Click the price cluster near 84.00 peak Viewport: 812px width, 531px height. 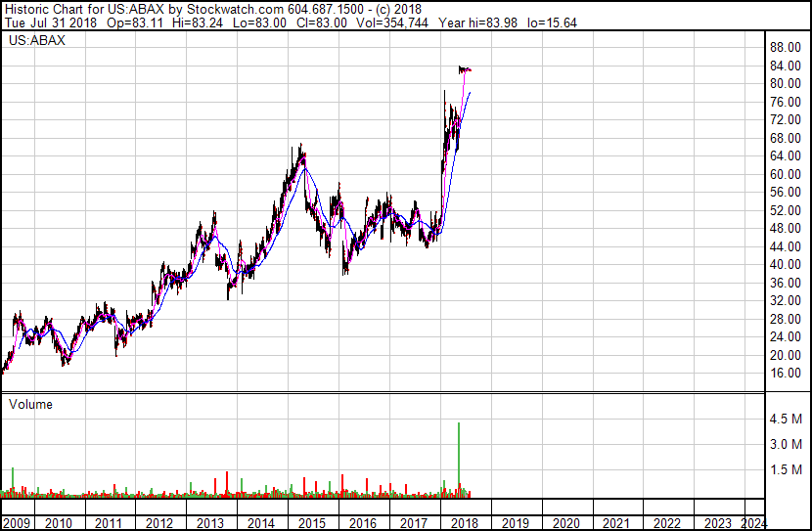(465, 69)
